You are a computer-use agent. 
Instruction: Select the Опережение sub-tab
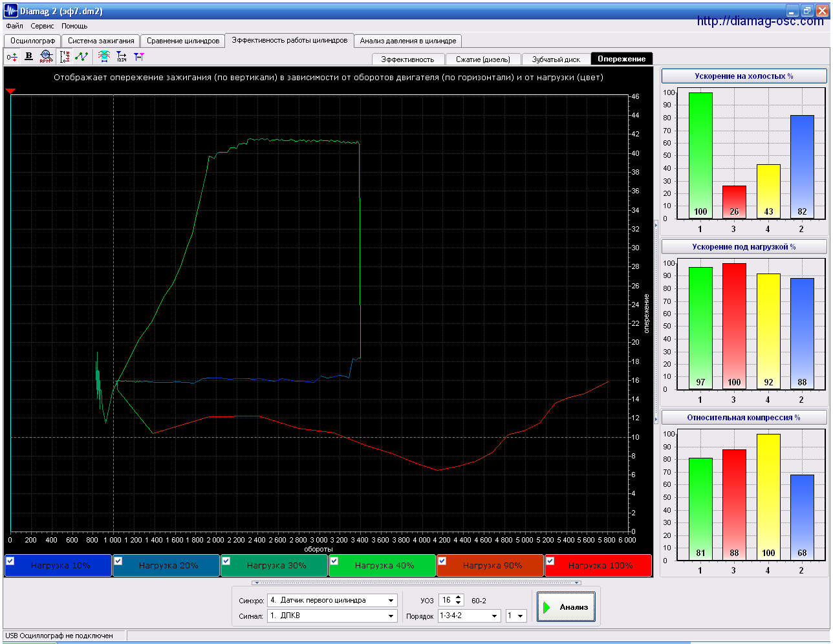pos(622,59)
